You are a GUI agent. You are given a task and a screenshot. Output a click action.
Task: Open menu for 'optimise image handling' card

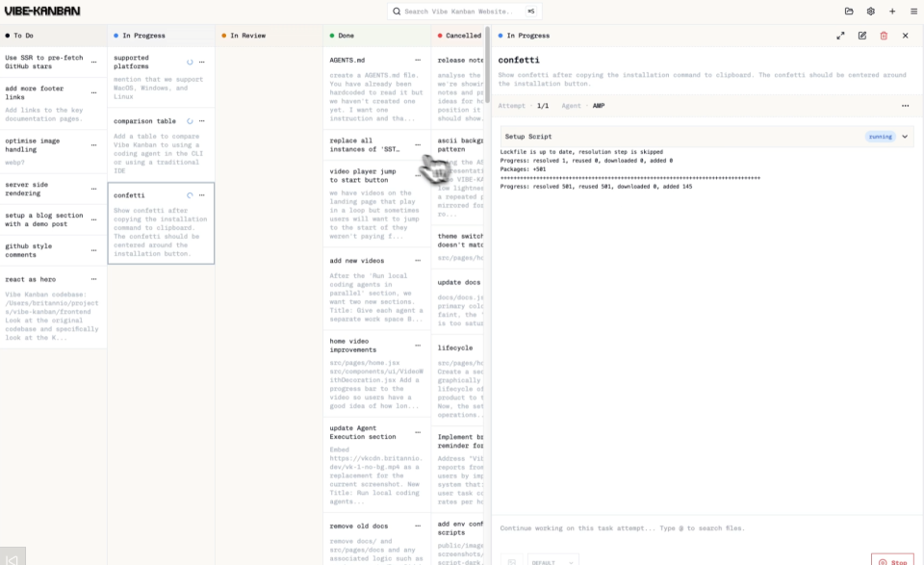[x=93, y=145]
